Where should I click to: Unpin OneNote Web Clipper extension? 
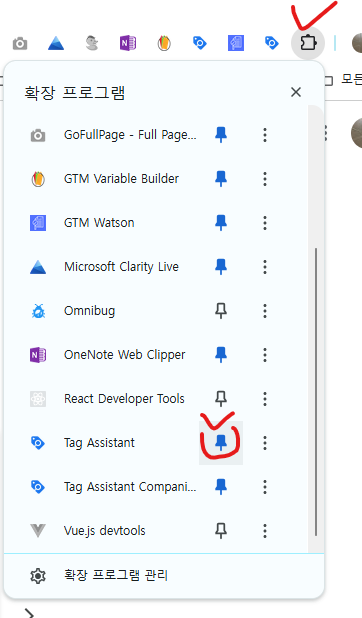coord(221,355)
